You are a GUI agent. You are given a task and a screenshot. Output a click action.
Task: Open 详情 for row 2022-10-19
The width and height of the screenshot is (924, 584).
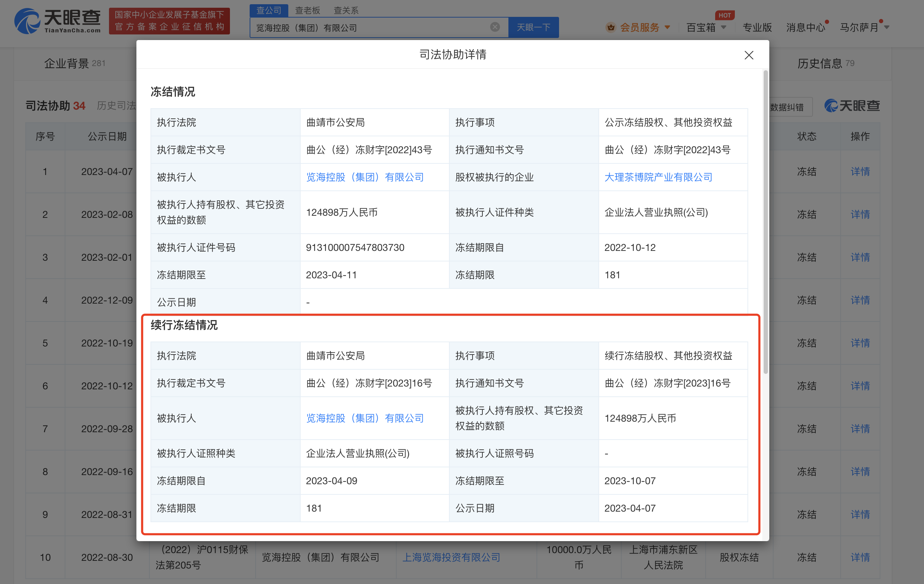pyautogui.click(x=860, y=343)
